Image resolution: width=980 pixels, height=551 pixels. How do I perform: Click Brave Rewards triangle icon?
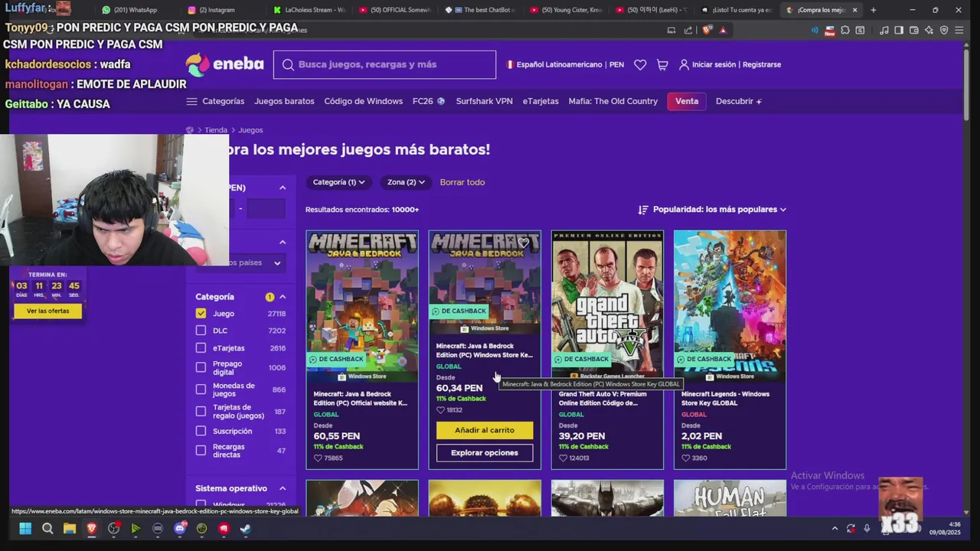723,30
